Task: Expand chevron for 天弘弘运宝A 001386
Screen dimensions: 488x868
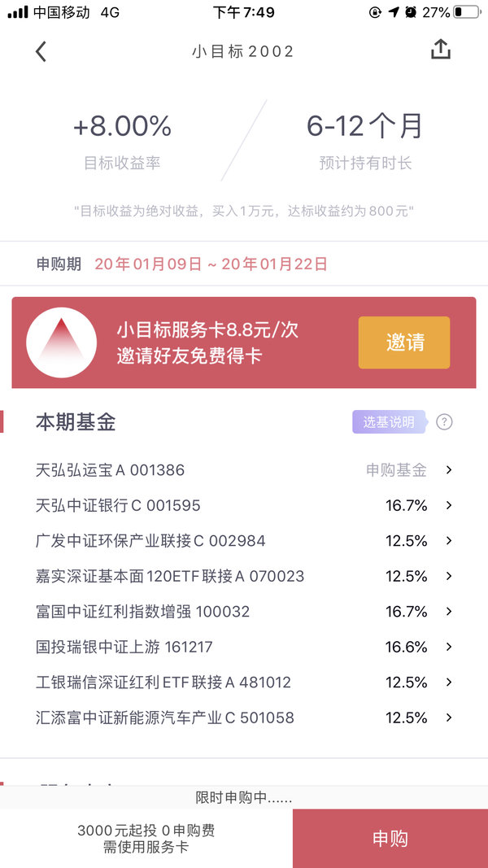Action: pos(449,470)
